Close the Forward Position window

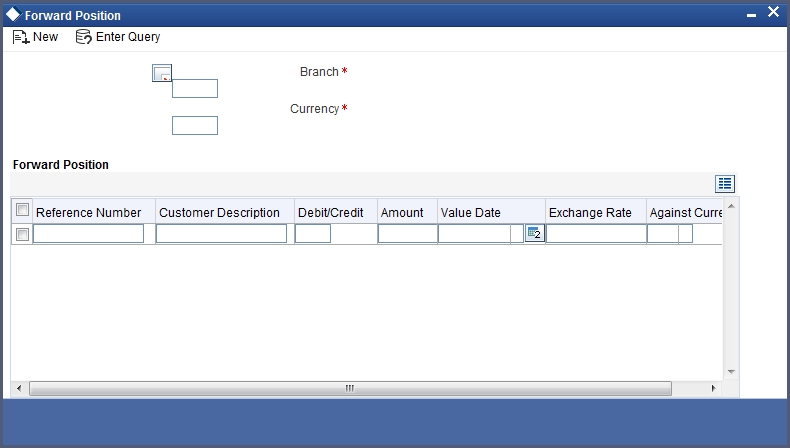[773, 12]
